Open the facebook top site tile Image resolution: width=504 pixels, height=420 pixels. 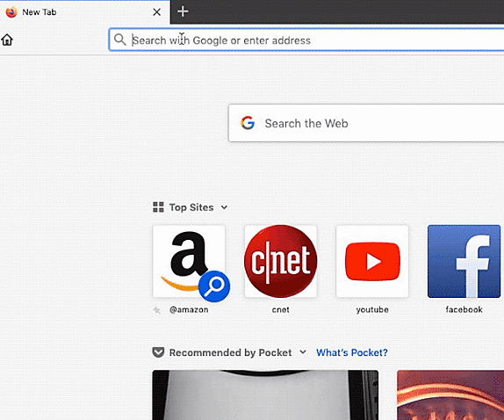[x=464, y=261]
